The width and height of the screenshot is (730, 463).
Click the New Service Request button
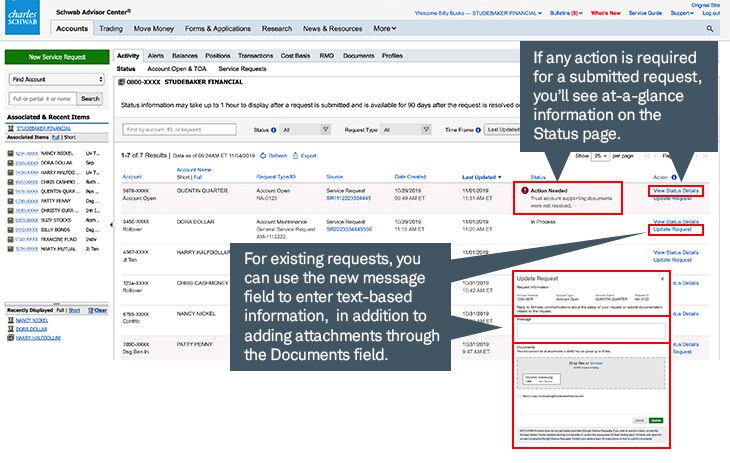57,57
